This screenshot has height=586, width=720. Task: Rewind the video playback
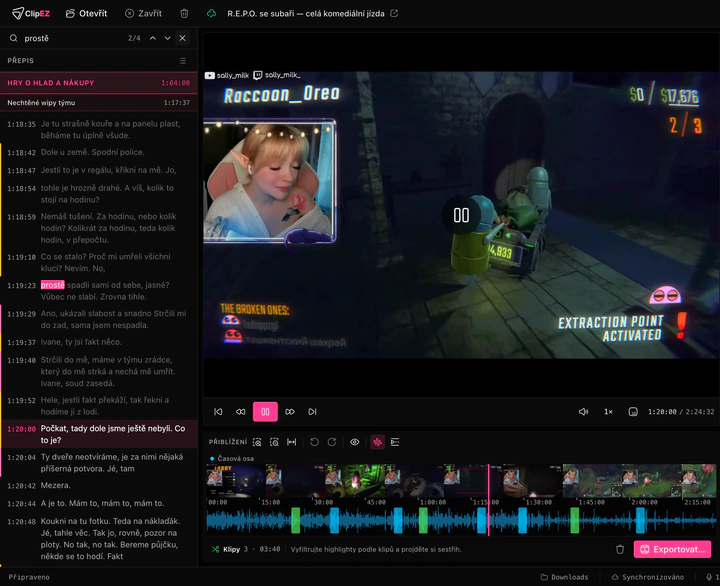[241, 411]
